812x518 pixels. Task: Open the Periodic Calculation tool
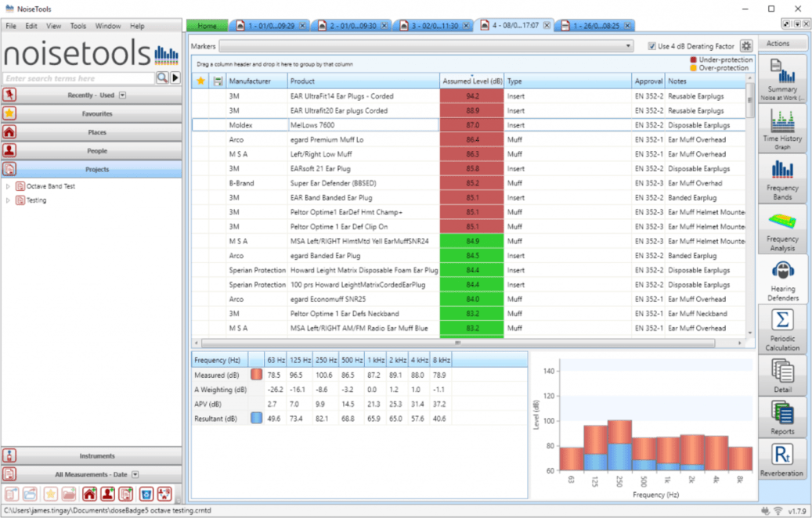(782, 329)
